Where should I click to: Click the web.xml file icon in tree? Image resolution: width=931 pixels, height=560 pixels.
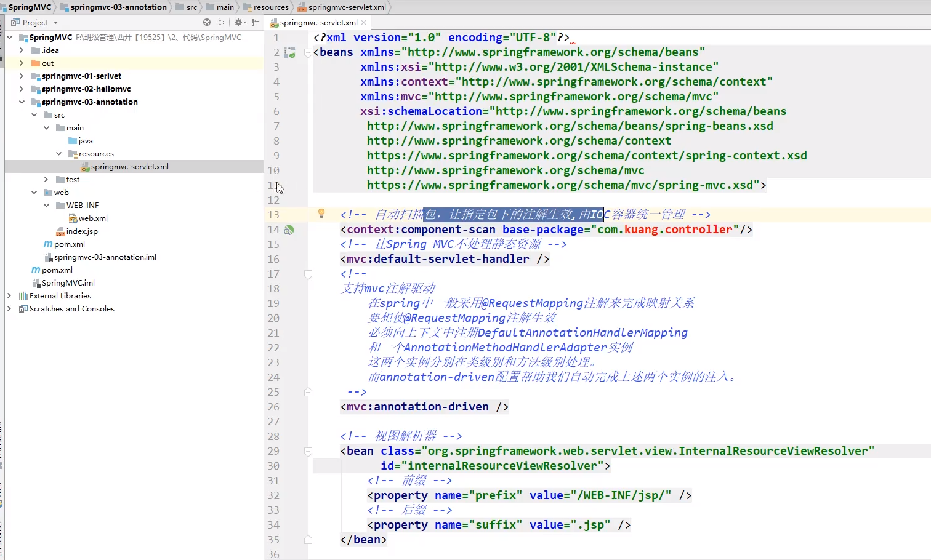click(73, 218)
